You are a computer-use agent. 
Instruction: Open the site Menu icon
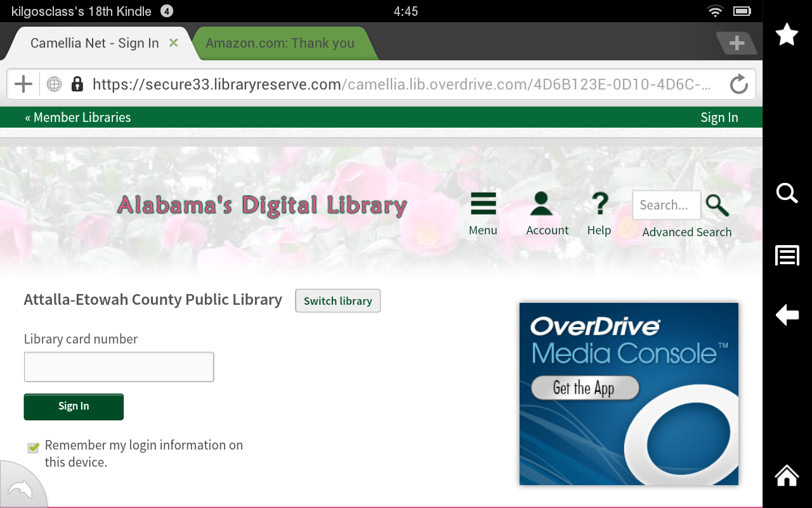coord(483,204)
